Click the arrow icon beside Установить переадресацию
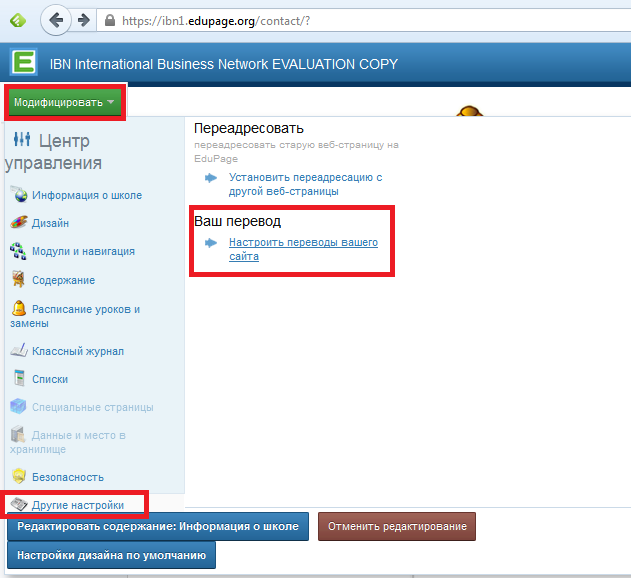Image resolution: width=631 pixels, height=578 pixels. (x=211, y=178)
